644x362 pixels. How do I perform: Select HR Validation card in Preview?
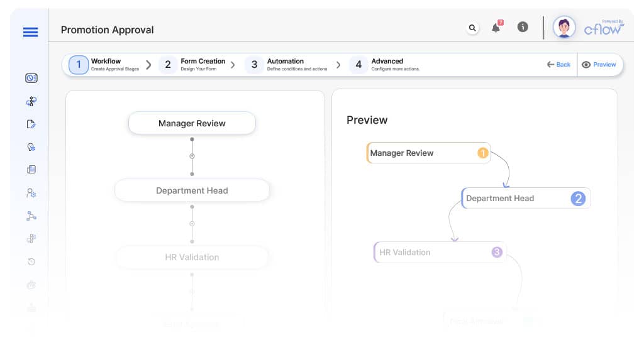[x=440, y=252]
